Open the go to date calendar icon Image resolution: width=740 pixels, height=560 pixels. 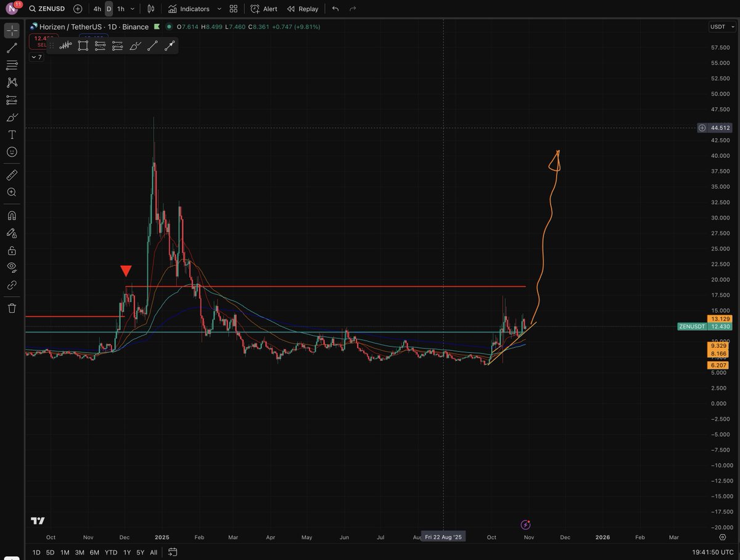tap(173, 553)
